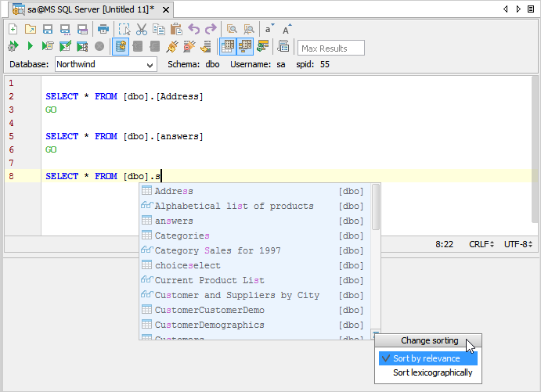Run query with green play icon

coord(31,46)
